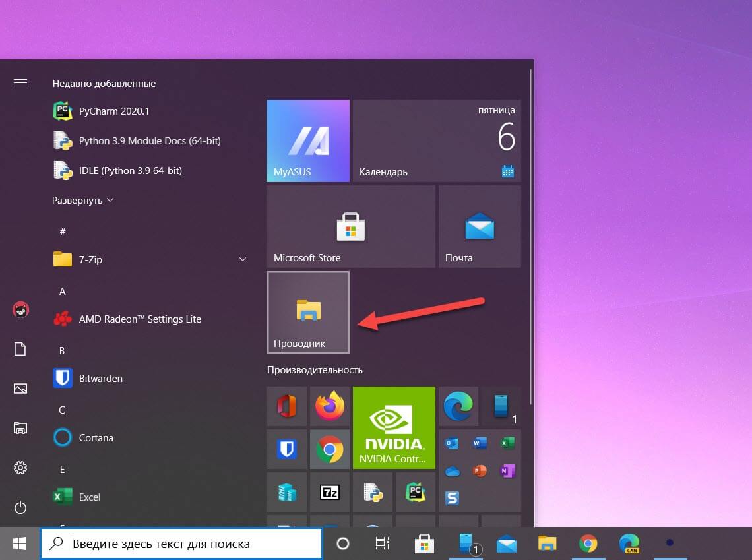Expand the 7-Zip folder chevron
Image resolution: width=752 pixels, height=560 pixels.
tap(243, 259)
